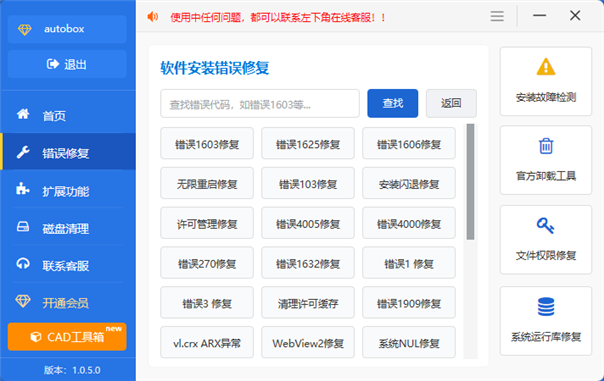The width and height of the screenshot is (604, 381).
Task: Choose 许可管理修复 option
Action: tap(207, 223)
